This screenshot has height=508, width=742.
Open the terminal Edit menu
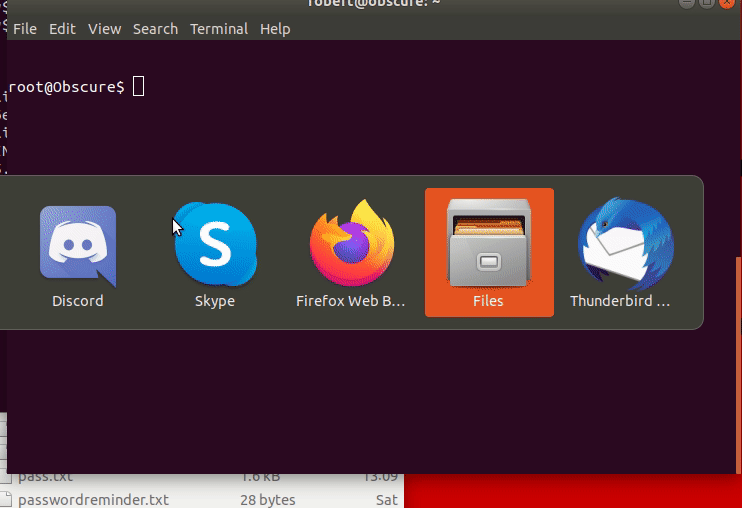(62, 29)
